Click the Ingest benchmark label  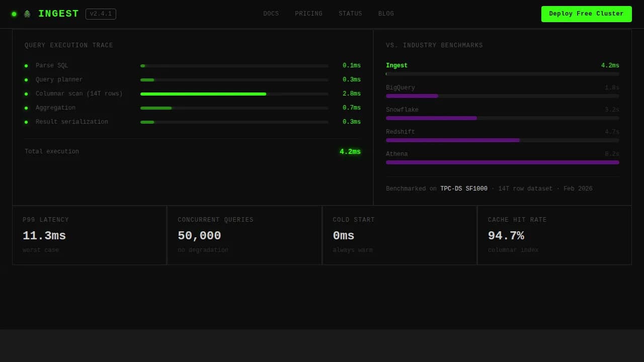(396, 66)
